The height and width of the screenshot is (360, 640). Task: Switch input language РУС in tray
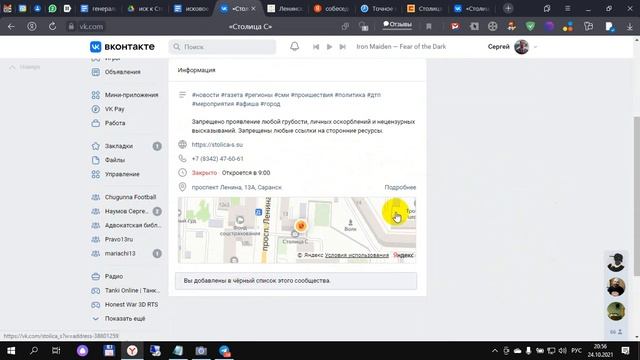coord(576,351)
